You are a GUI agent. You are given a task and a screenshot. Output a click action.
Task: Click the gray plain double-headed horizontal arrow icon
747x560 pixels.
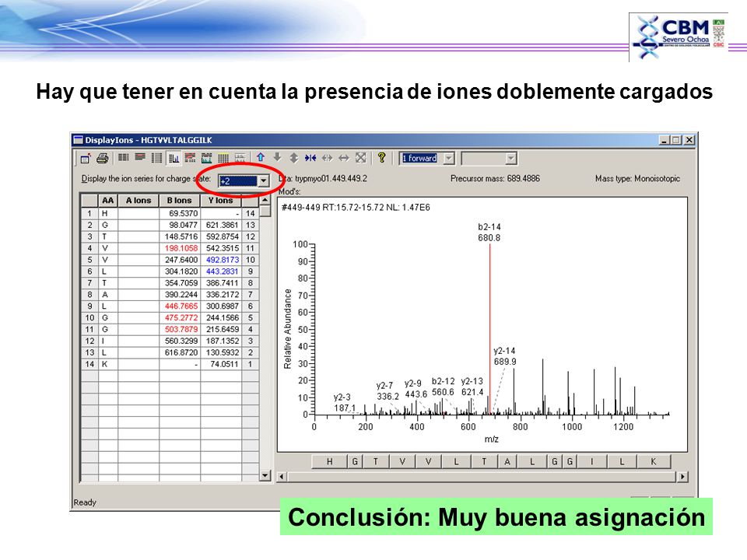click(x=344, y=158)
